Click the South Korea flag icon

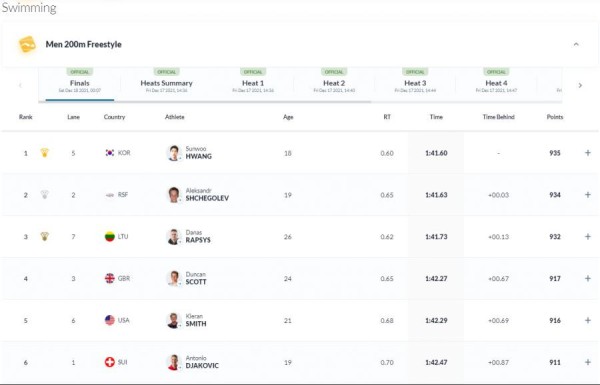110,153
